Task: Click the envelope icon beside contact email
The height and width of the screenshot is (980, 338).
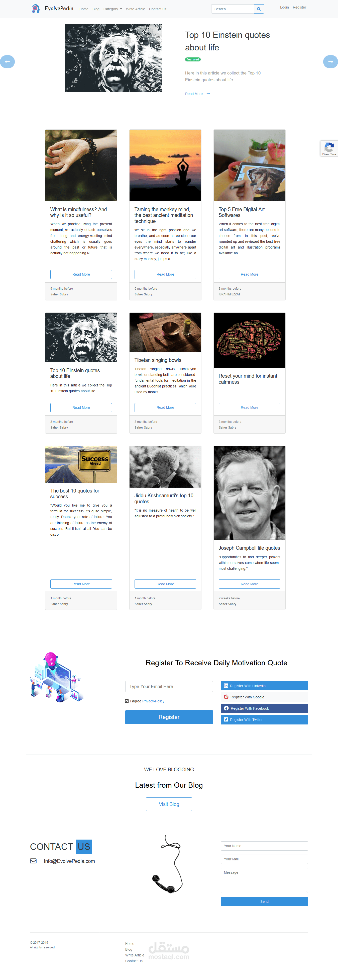Action: pyautogui.click(x=34, y=861)
